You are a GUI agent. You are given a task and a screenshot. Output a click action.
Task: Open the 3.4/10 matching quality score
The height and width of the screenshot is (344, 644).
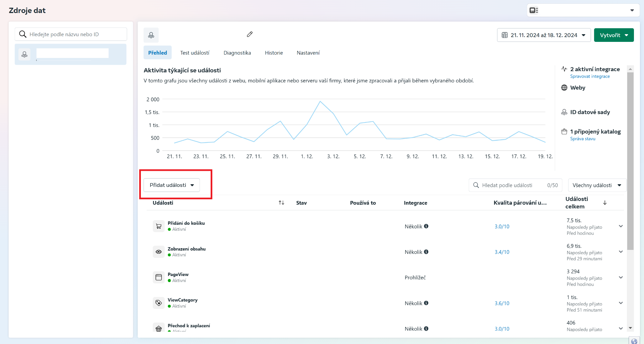[x=502, y=252]
